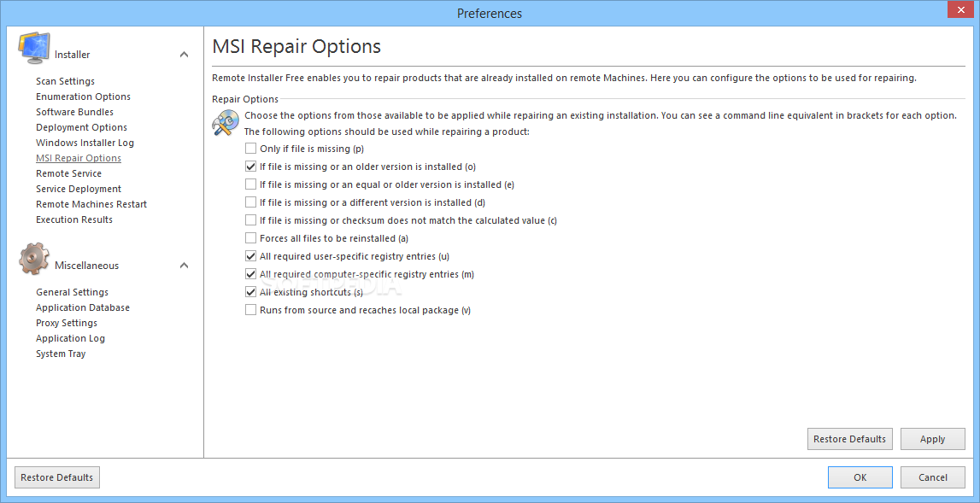Go to Service Deployment
This screenshot has width=980, height=503.
point(79,189)
